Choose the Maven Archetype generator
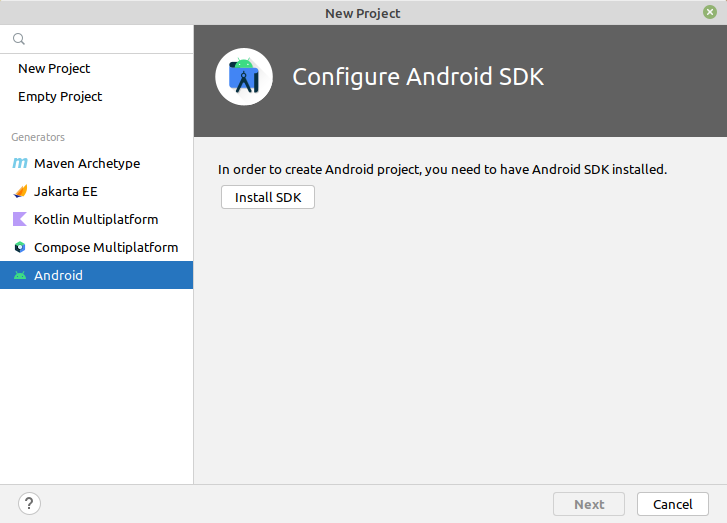This screenshot has height=523, width=727. click(96, 163)
